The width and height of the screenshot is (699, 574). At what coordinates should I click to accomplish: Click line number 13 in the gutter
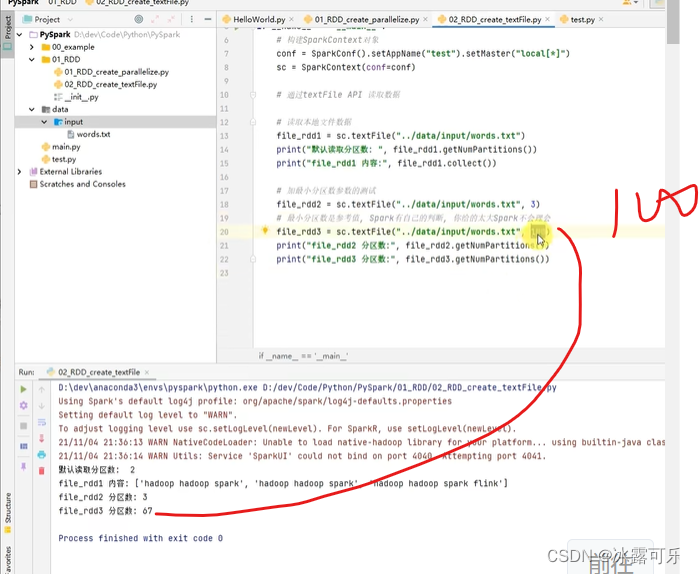pos(224,136)
